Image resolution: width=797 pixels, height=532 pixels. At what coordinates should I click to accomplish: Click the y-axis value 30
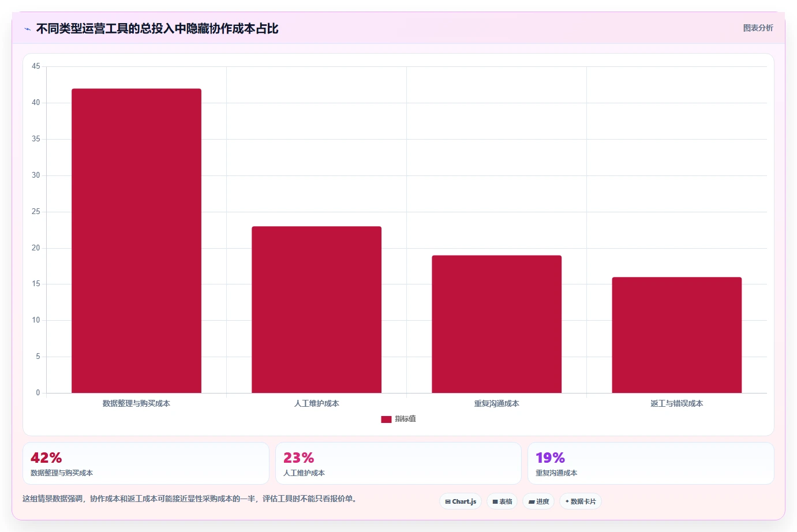tap(36, 175)
